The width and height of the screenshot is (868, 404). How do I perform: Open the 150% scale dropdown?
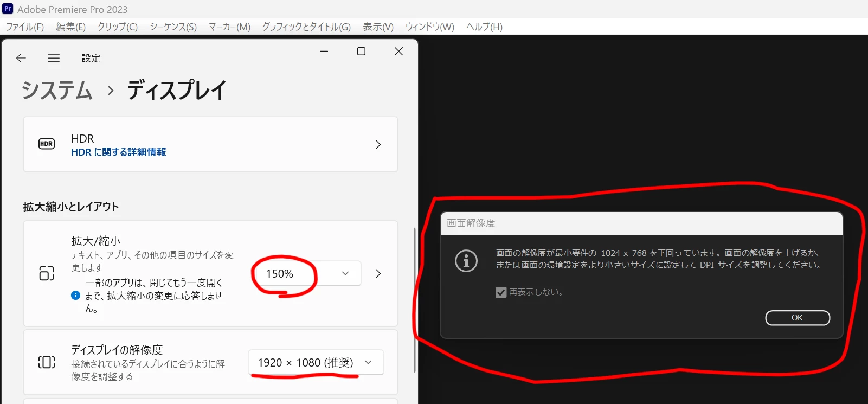307,274
